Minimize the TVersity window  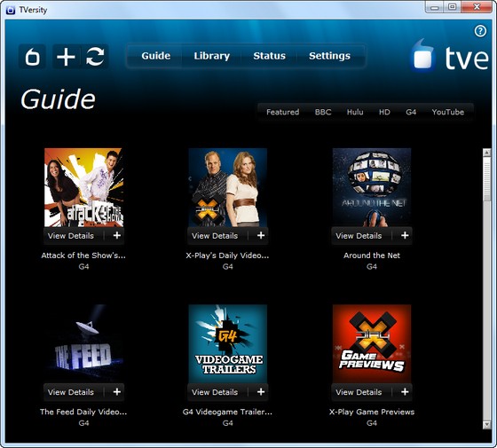(x=435, y=7)
